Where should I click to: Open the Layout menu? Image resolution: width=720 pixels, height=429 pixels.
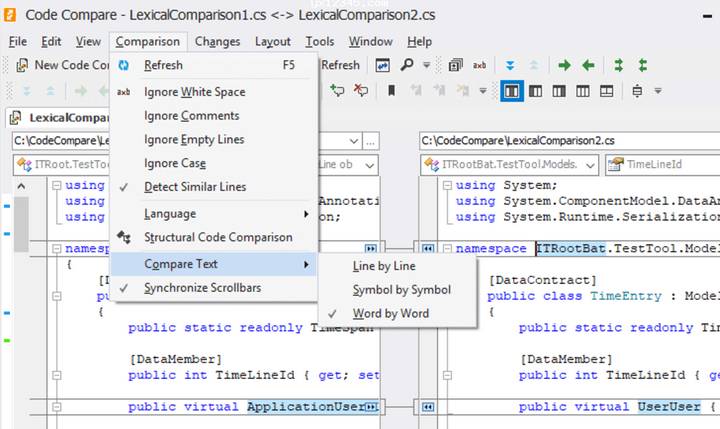coord(273,42)
